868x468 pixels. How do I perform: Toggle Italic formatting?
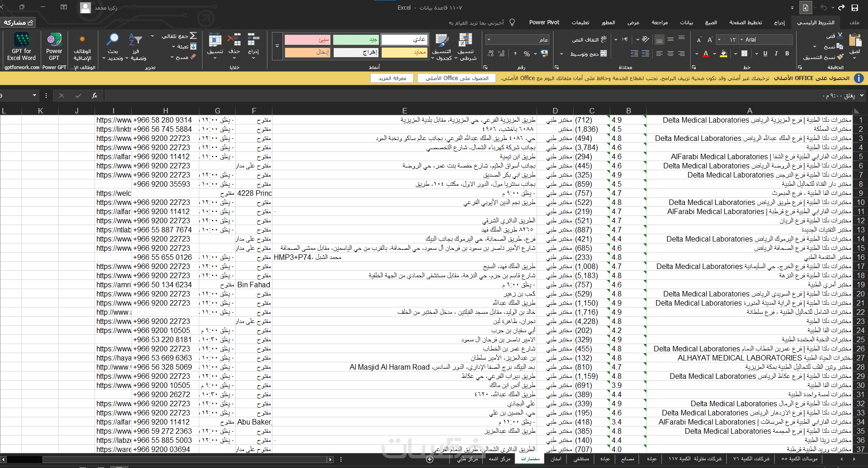(776, 54)
